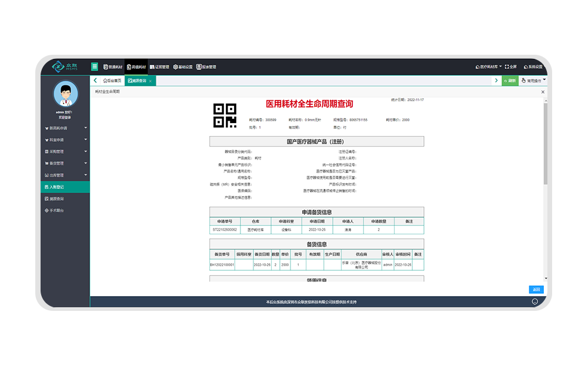Open the 证照管理 top menu
The width and height of the screenshot is (588, 365).
tap(159, 67)
